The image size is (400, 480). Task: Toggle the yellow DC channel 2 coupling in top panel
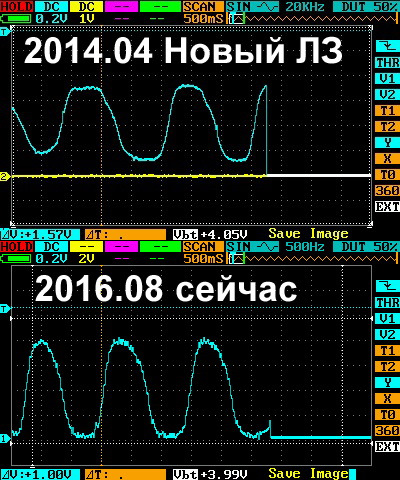click(86, 6)
